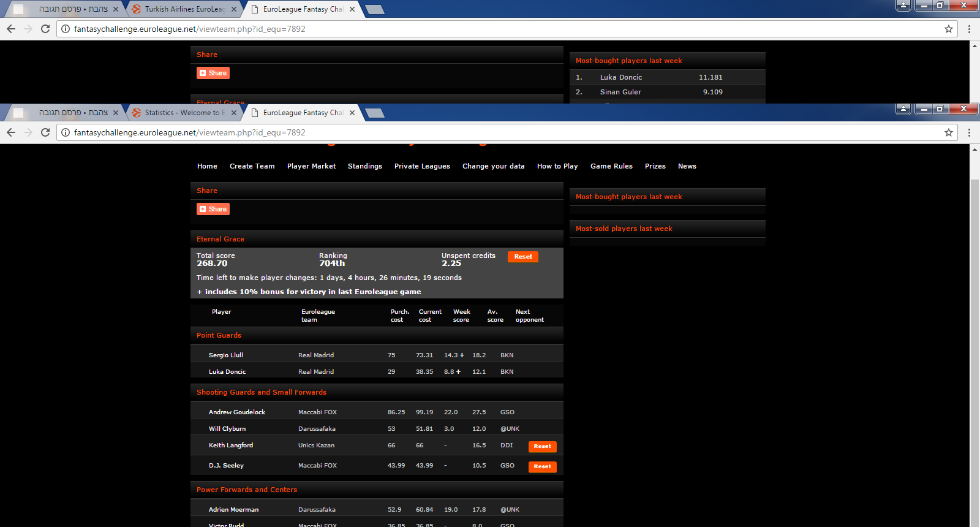Screen dimensions: 980x527
Task: Open Private Leagues
Action: tap(422, 166)
